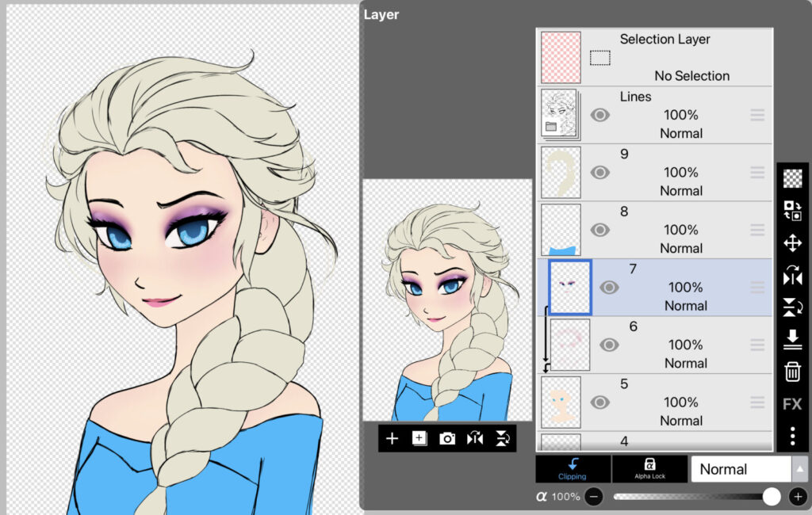Click reorder handle of layer 9
The width and height of the screenshot is (812, 515).
coord(757,173)
